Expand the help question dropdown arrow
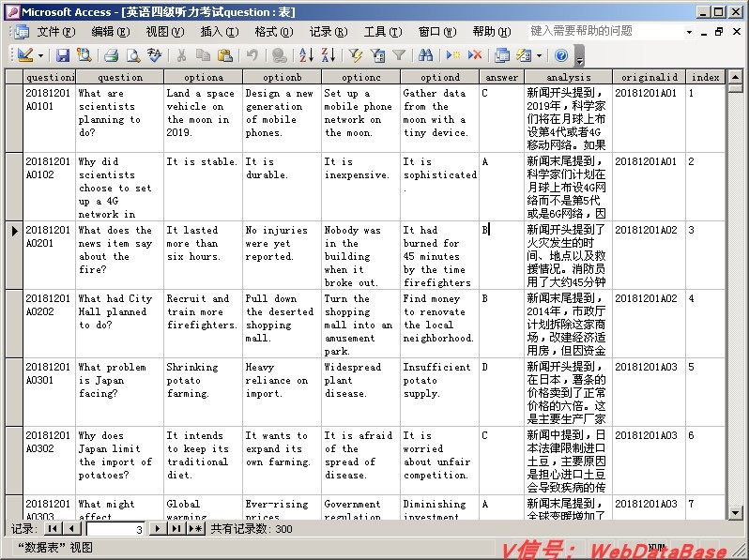Viewport: 749px width, 560px height. 689,32
